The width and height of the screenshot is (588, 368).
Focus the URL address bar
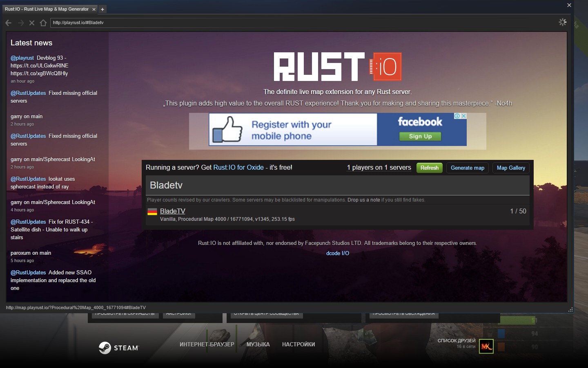tap(302, 23)
